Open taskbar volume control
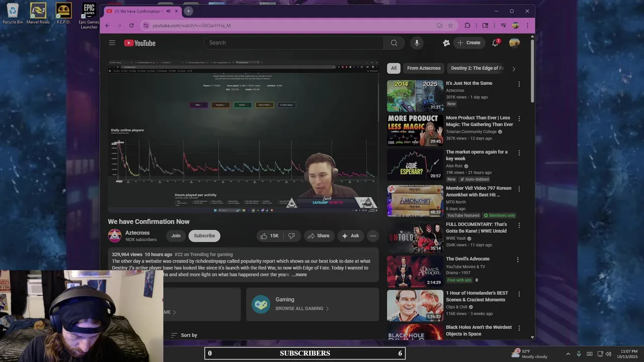The height and width of the screenshot is (362, 644). [608, 354]
